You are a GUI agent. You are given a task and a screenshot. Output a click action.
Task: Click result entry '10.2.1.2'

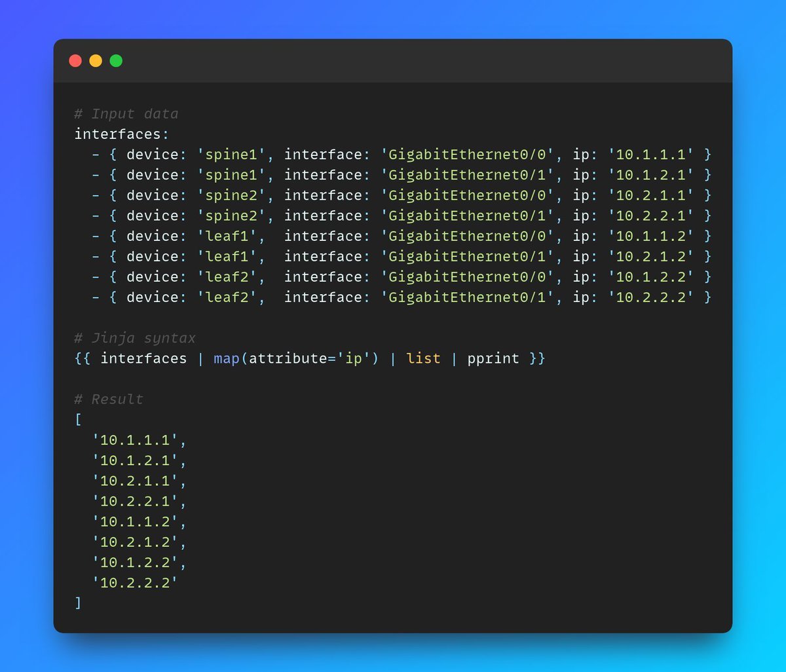(x=135, y=541)
